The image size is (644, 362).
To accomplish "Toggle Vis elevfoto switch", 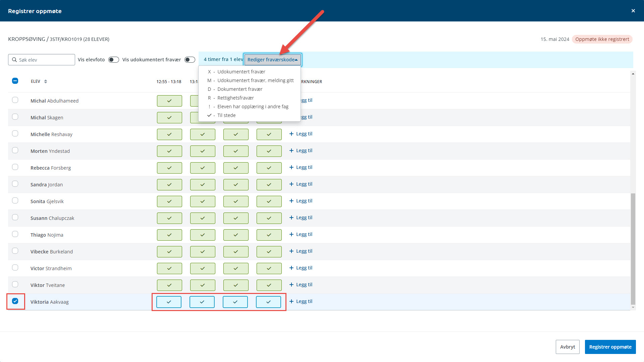I will (x=114, y=60).
